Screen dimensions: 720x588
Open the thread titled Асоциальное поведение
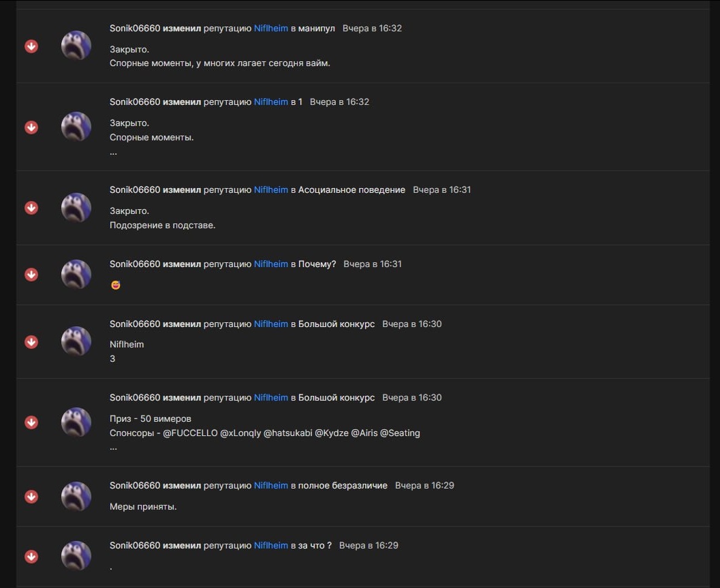(351, 189)
